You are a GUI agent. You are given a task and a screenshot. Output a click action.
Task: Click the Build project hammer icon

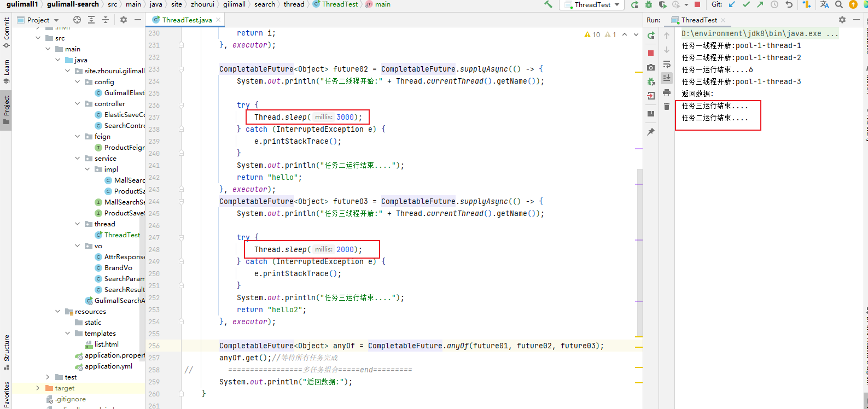(548, 4)
